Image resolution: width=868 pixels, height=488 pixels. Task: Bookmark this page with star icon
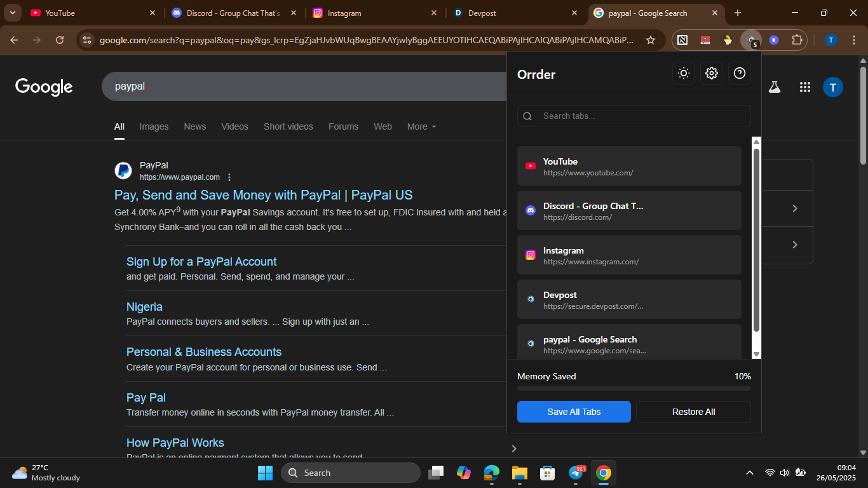coord(651,40)
